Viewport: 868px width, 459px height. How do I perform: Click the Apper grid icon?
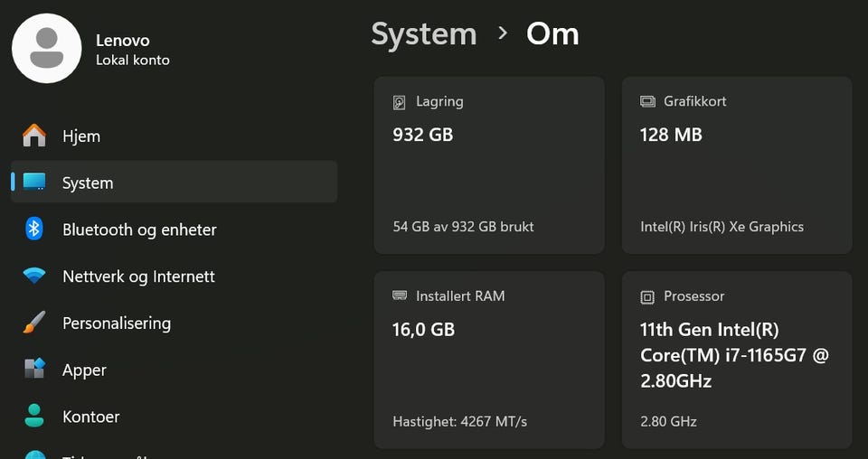coord(34,369)
